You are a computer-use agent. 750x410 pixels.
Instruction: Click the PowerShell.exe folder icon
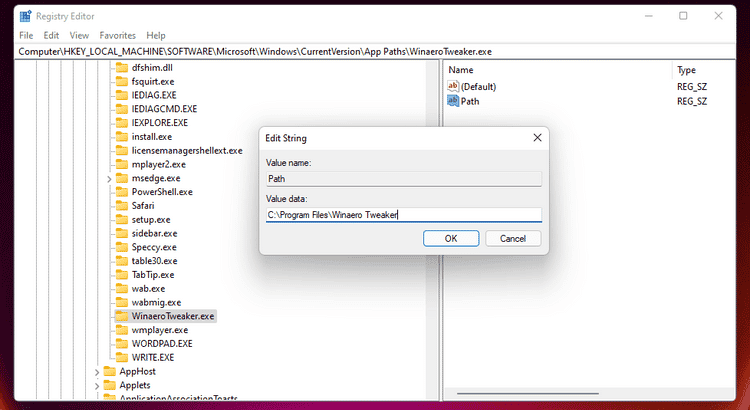[x=122, y=192]
